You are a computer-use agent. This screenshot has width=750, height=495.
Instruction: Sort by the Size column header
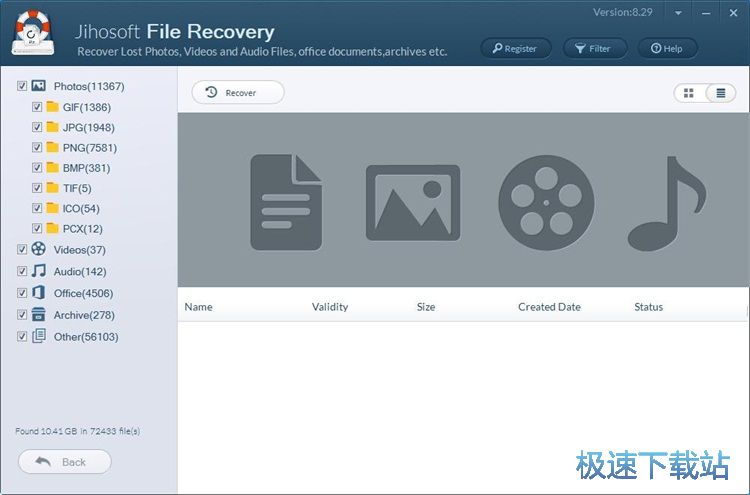tap(426, 307)
